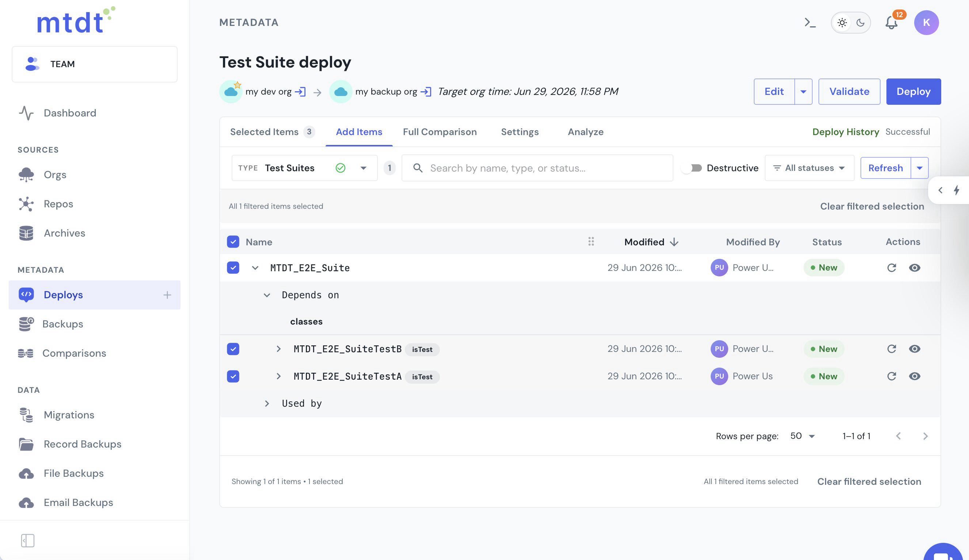Collapse the MTDT_E2E_Suite row
The height and width of the screenshot is (560, 969).
(x=255, y=268)
